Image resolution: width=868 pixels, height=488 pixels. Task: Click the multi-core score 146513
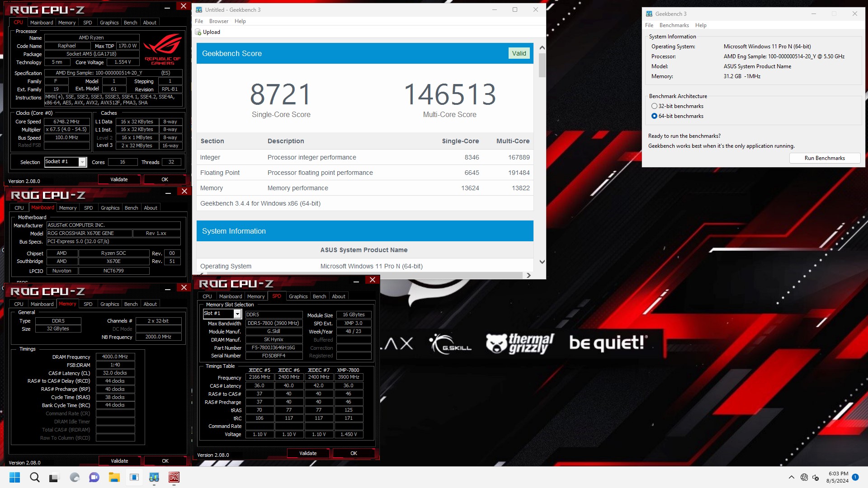450,94
